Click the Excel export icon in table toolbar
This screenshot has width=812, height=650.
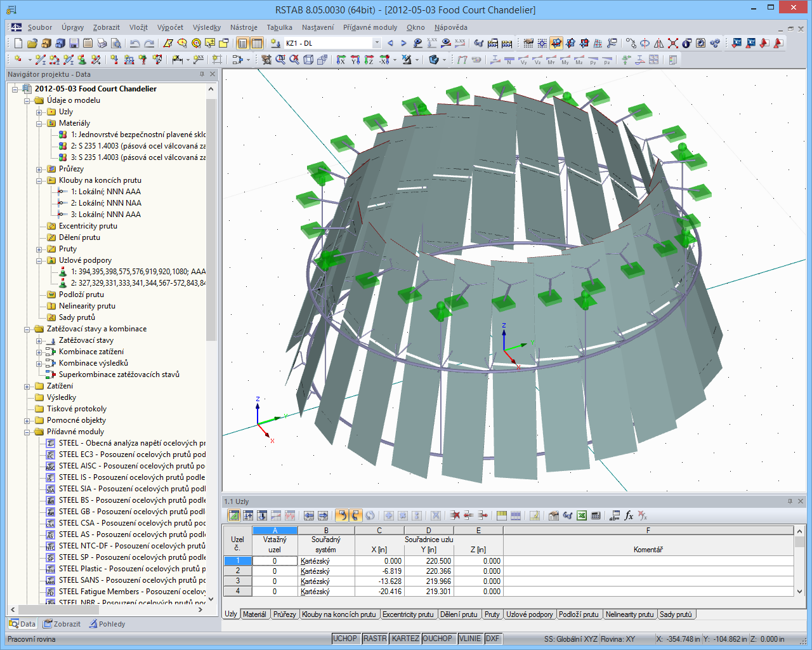581,515
